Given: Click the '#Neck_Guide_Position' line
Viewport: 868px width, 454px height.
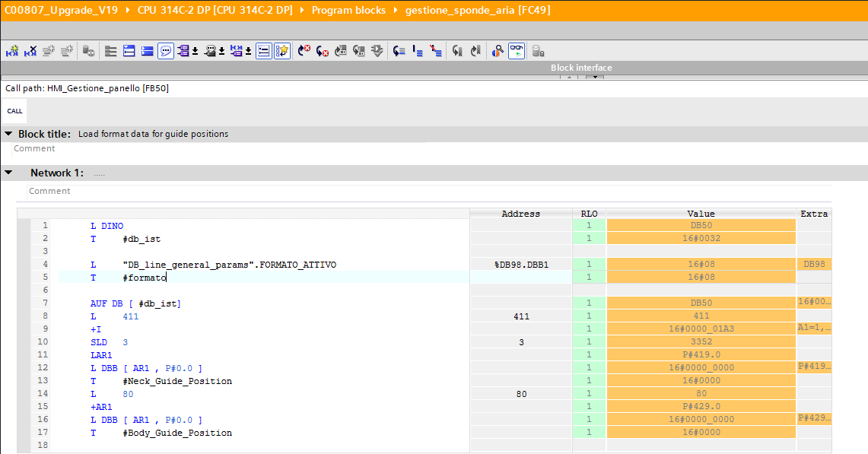Looking at the screenshot, I should [x=161, y=381].
